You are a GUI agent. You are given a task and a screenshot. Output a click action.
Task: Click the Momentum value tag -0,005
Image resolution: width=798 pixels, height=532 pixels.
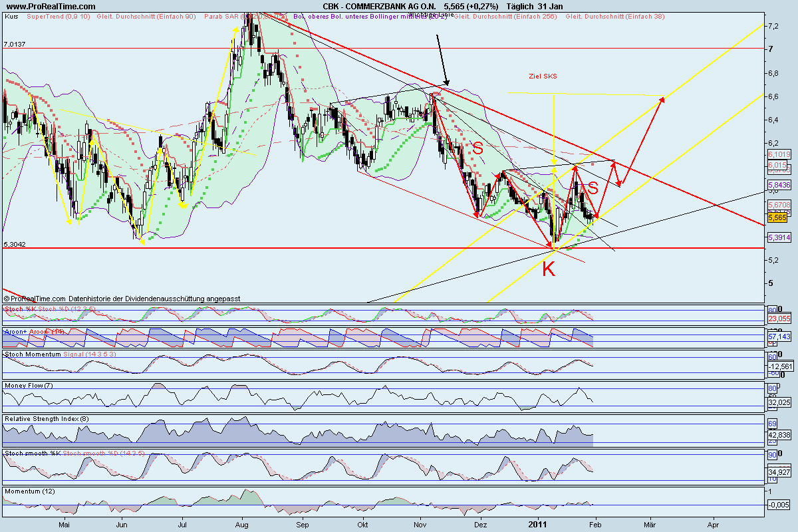[778, 505]
